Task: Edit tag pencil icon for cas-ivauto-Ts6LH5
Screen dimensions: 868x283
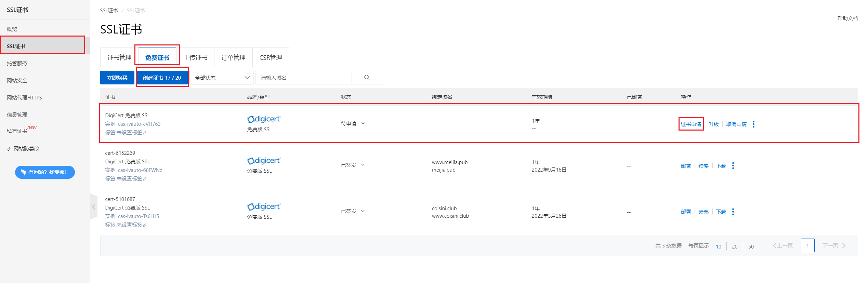Action: pos(145,225)
